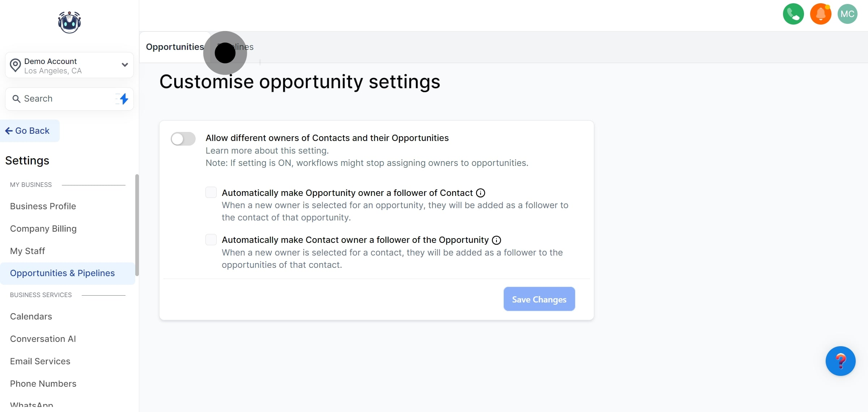Click the info icon beside Contact owner follower setting
868x412 pixels.
coord(497,240)
